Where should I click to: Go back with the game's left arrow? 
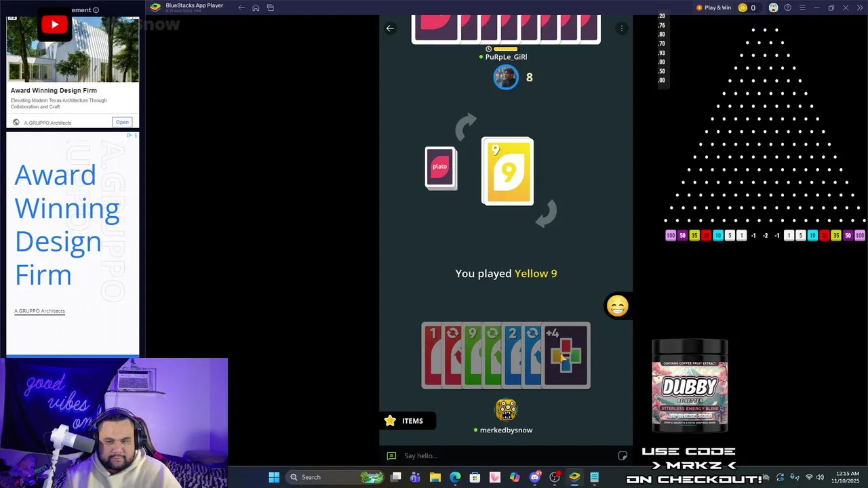[x=390, y=28]
